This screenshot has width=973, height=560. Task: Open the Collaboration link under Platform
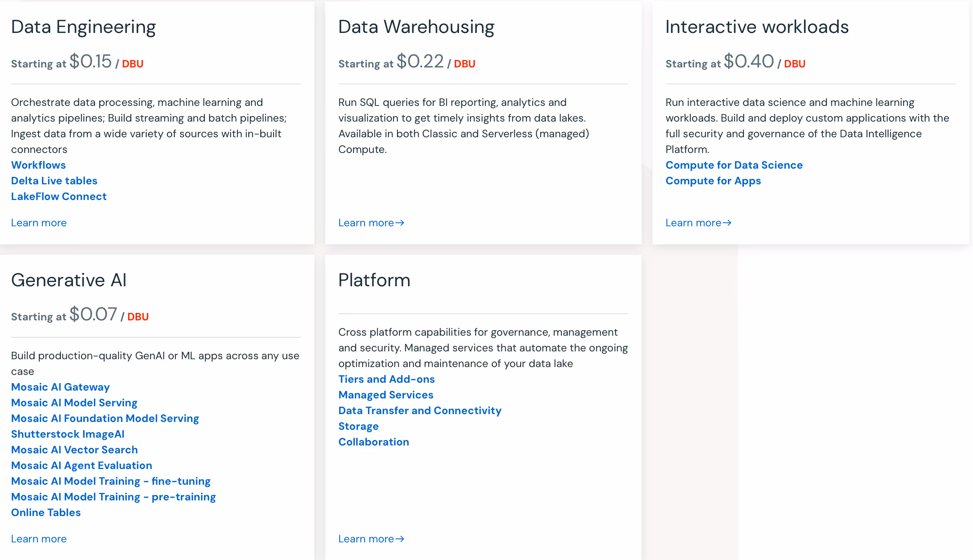(374, 442)
